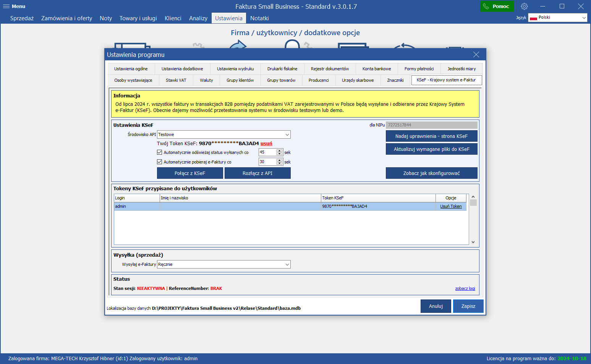Switch to Rejestr dokumentów tab
This screenshot has width=591, height=364.
(x=330, y=69)
